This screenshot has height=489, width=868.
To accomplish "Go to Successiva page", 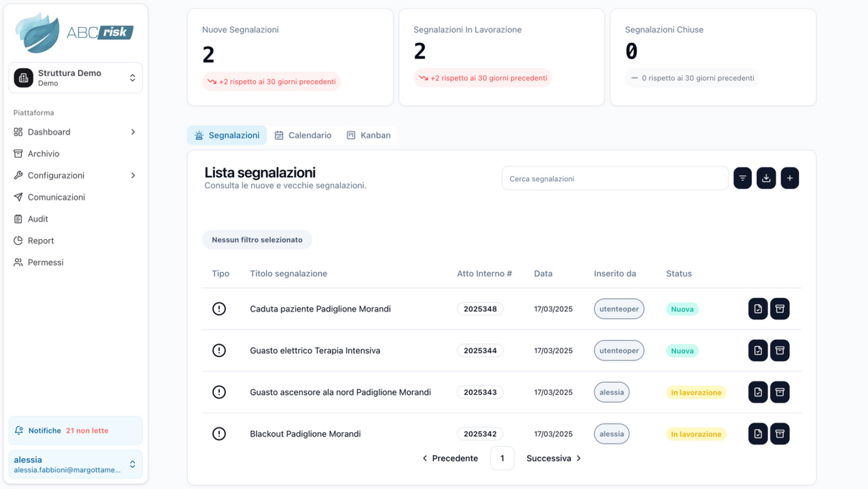I will pyautogui.click(x=553, y=459).
